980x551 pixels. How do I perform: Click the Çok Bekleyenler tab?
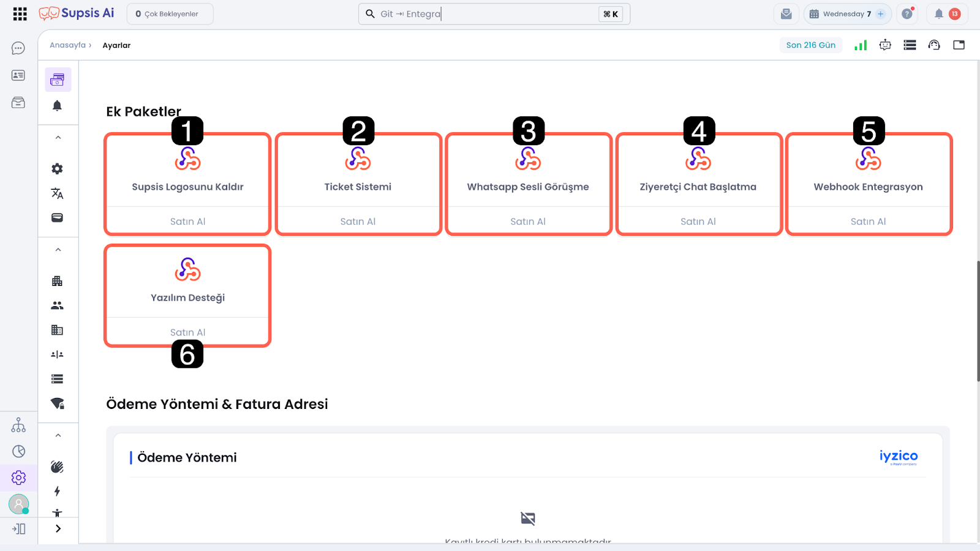(170, 14)
